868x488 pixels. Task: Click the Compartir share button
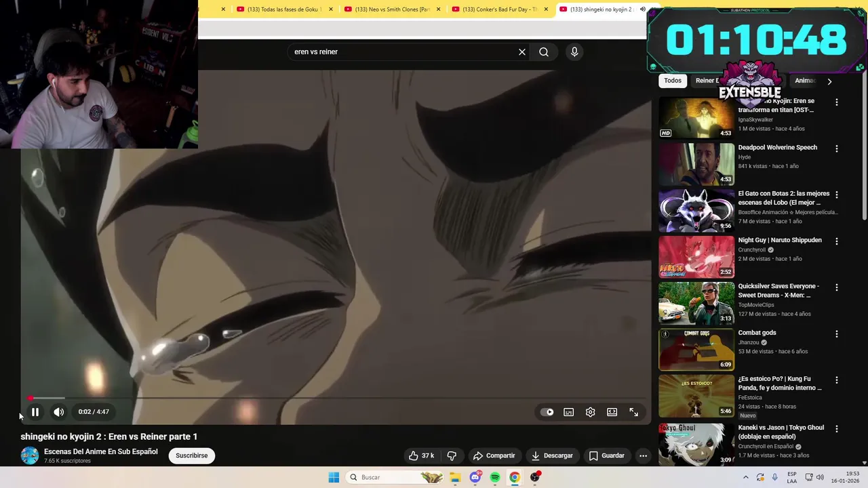(494, 455)
